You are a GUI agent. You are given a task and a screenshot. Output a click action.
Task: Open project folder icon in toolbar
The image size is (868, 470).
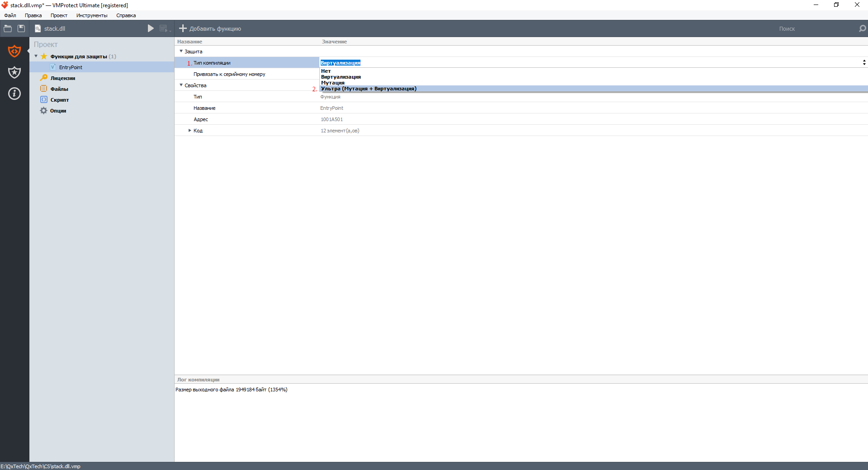pyautogui.click(x=8, y=28)
